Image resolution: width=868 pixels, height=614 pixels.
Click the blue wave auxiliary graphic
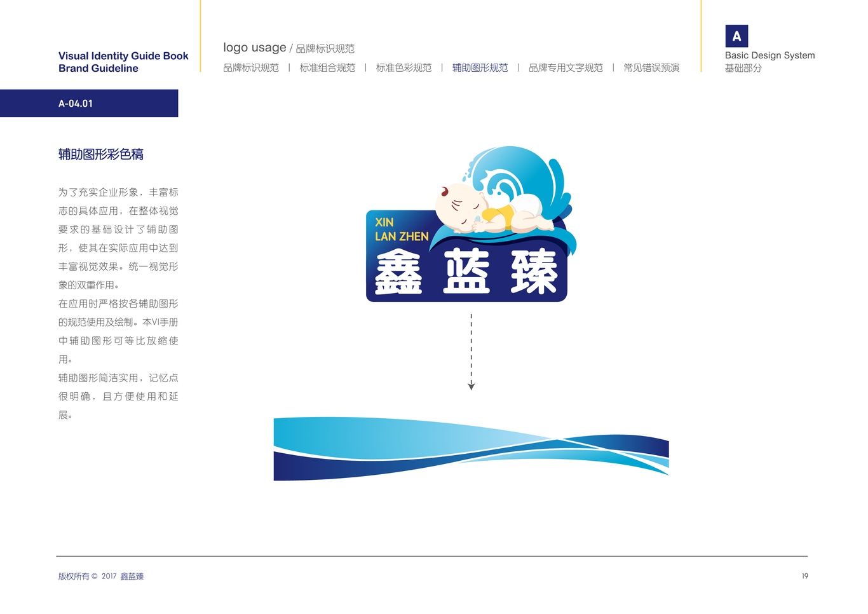(471, 449)
